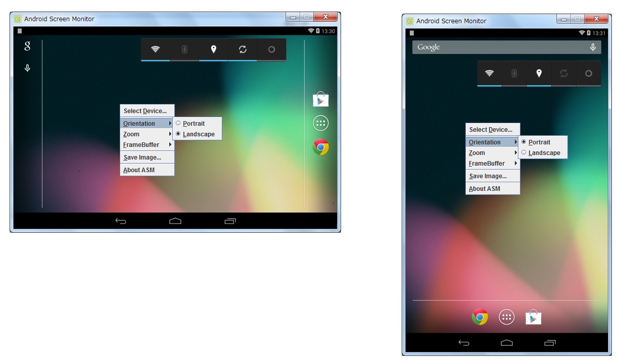Screen dimensions: 621x364
Task: Tap the Google 'g' icon in the landscape window
Action: point(27,46)
